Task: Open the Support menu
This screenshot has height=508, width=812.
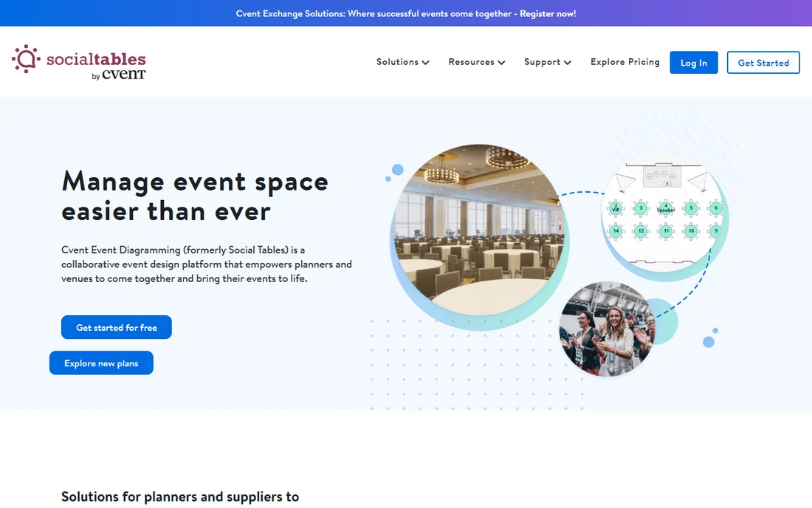Action: click(x=548, y=62)
